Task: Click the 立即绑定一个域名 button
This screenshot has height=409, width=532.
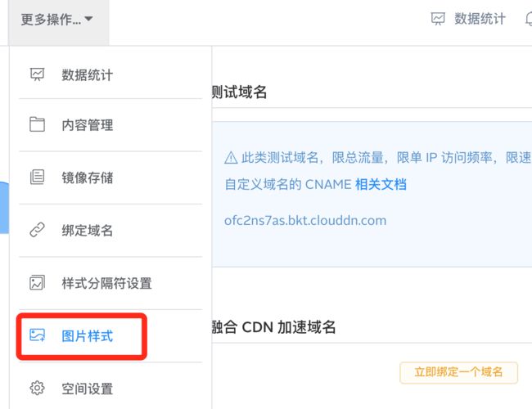Action: [x=458, y=372]
